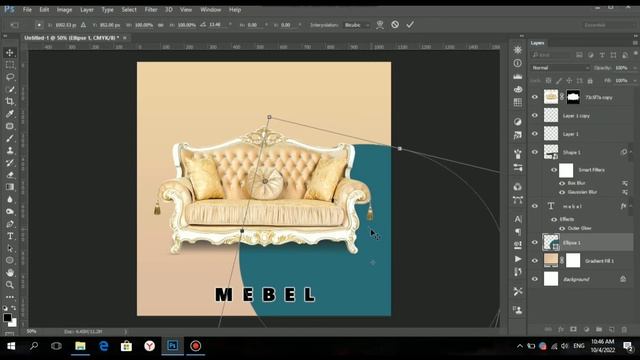Switch to warp mode icon in options bar
This screenshot has height=360, width=640.
click(x=380, y=25)
